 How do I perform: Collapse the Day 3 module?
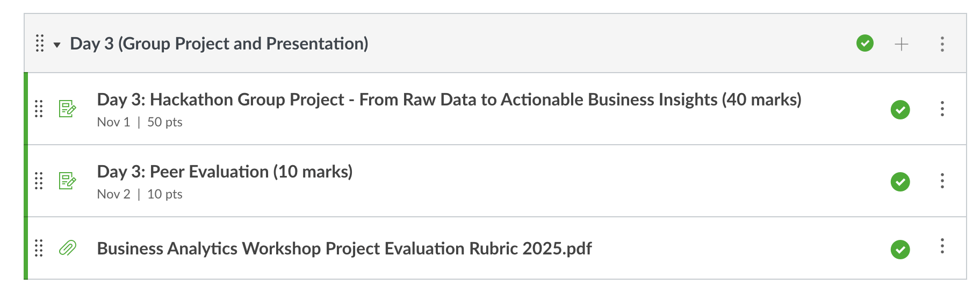coord(57,45)
